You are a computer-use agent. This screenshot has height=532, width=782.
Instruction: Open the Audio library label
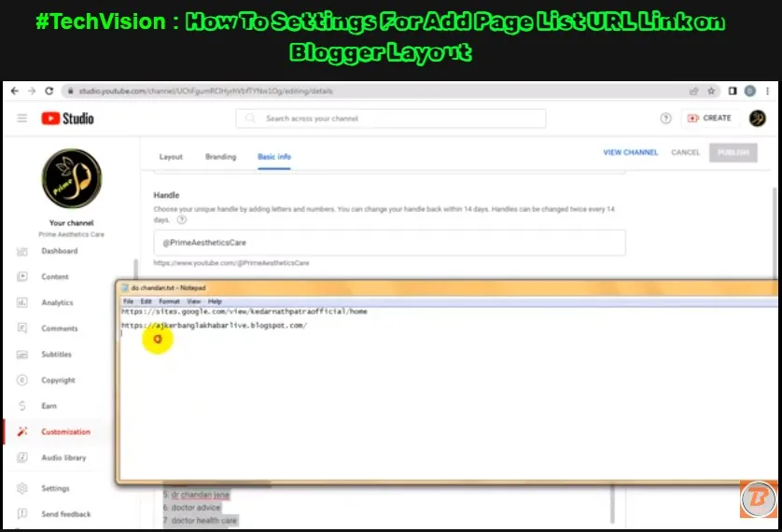(63, 457)
